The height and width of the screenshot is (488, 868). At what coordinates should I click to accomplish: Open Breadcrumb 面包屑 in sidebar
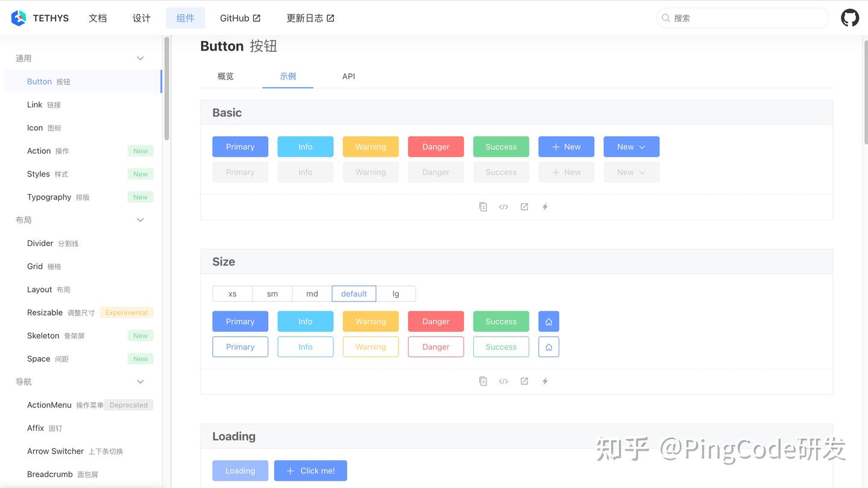pos(83,475)
